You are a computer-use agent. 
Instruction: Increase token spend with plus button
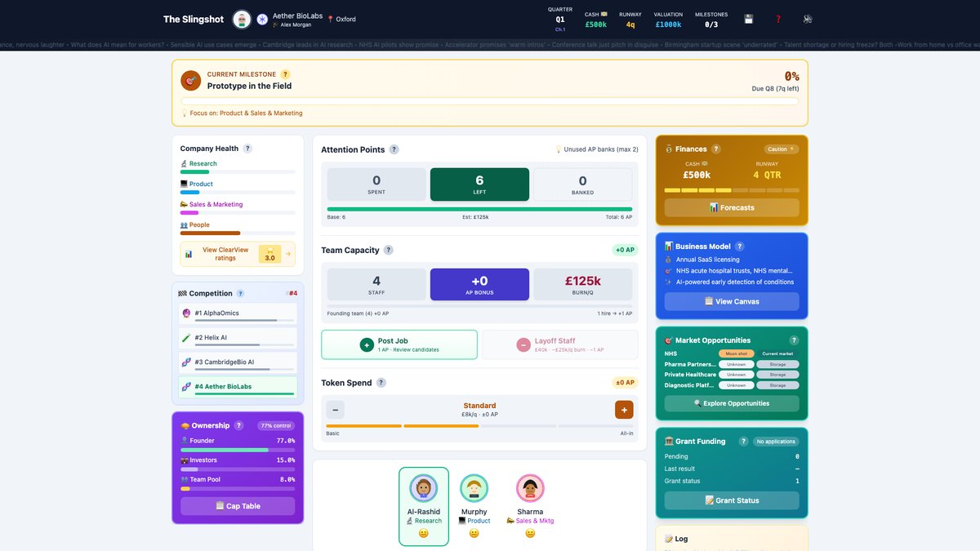pyautogui.click(x=624, y=410)
